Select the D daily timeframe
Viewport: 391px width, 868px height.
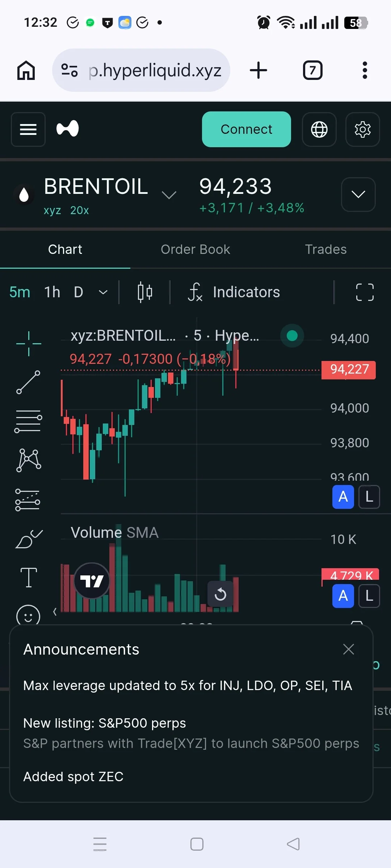79,292
